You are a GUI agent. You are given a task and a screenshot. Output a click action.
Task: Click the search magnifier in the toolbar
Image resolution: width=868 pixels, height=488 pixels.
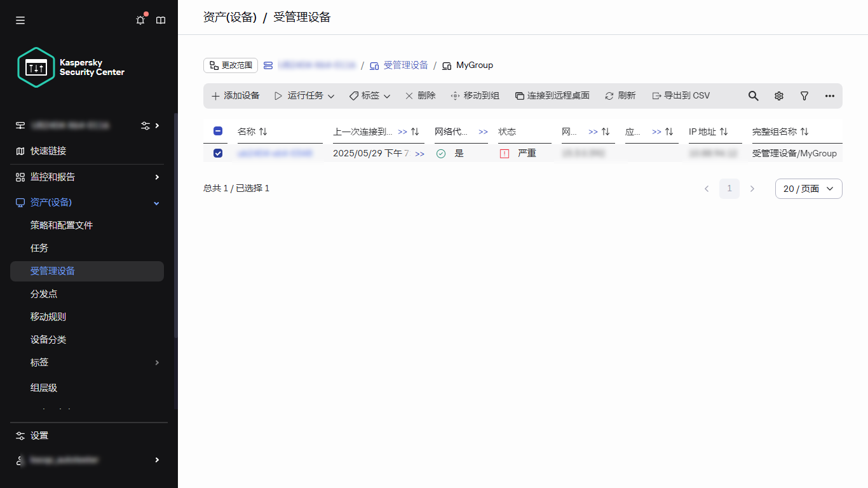753,95
